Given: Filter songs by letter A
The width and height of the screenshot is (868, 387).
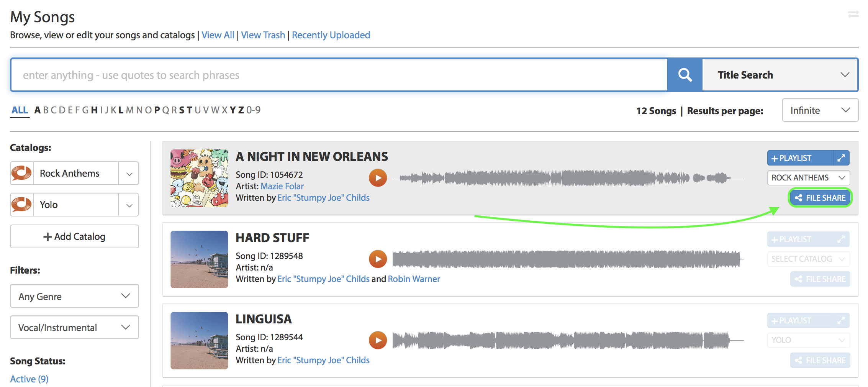Looking at the screenshot, I should [x=38, y=110].
